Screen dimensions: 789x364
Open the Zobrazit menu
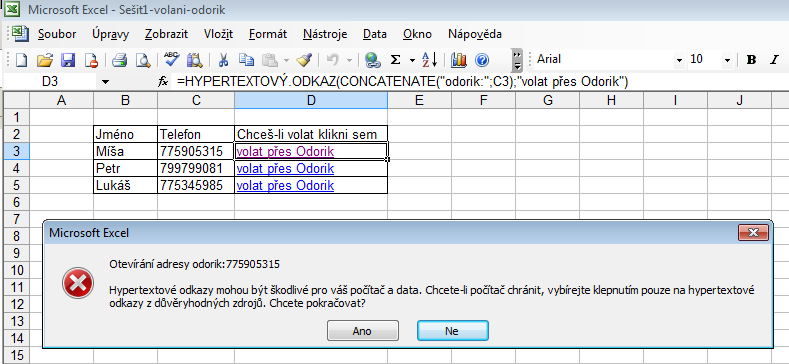(x=167, y=34)
